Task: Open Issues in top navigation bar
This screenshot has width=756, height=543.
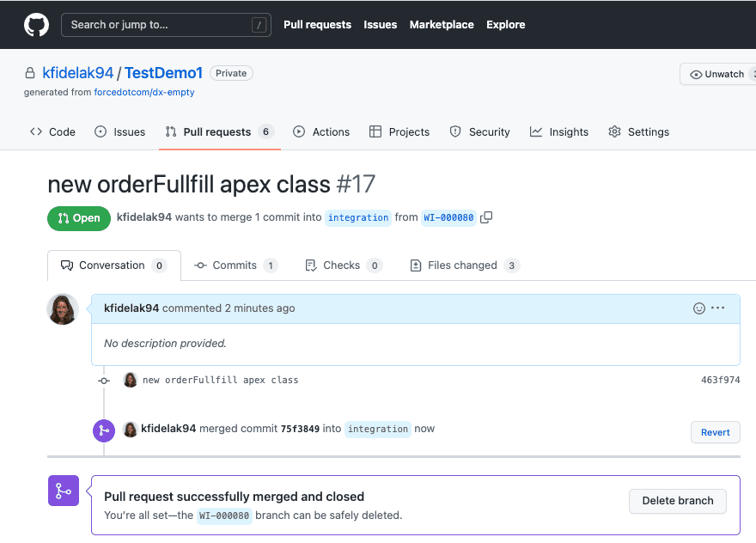Action: (x=380, y=25)
